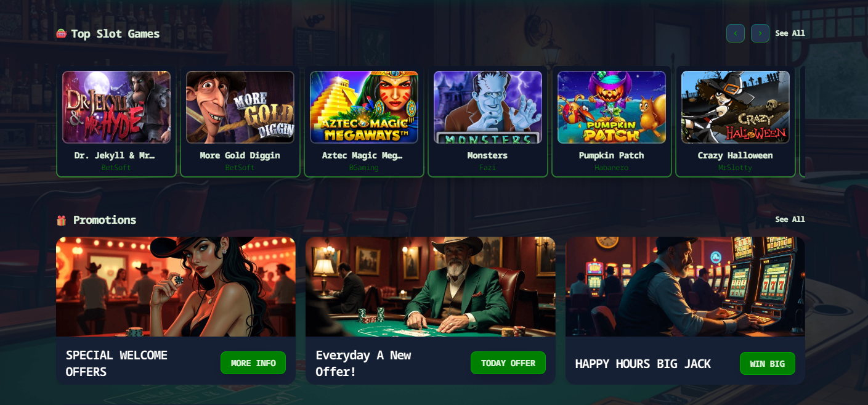Screen dimensions: 868x405
Task: Click the previous arrow in Top Slot Games
Action: (x=736, y=33)
